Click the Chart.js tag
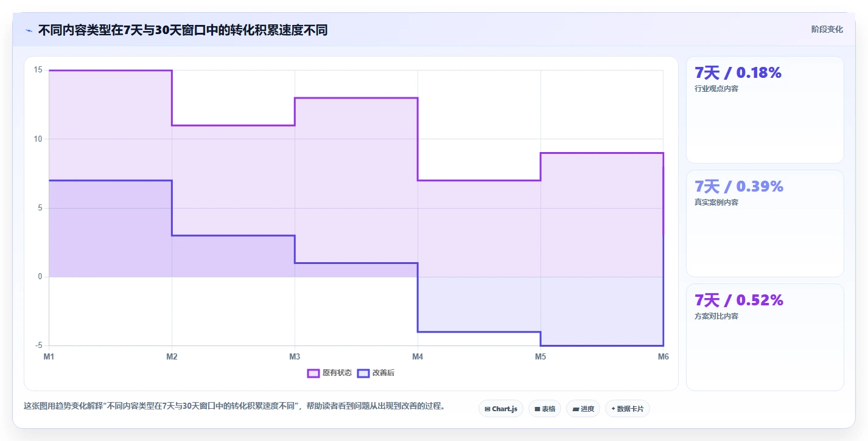Screen dimensions: 868x441 pos(501,409)
